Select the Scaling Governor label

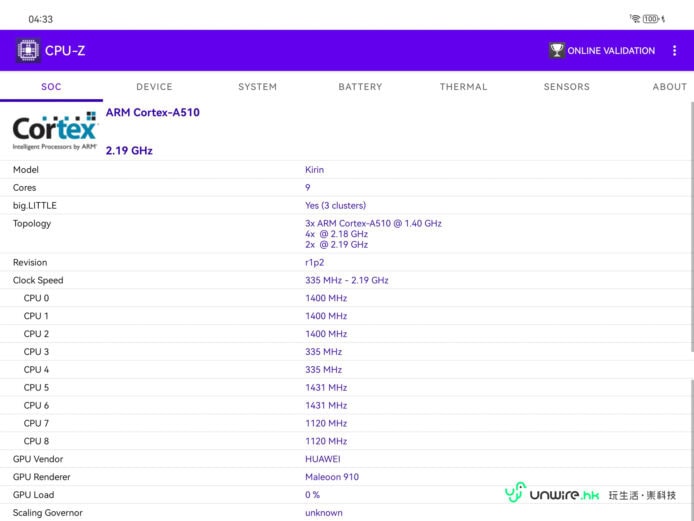(48, 513)
